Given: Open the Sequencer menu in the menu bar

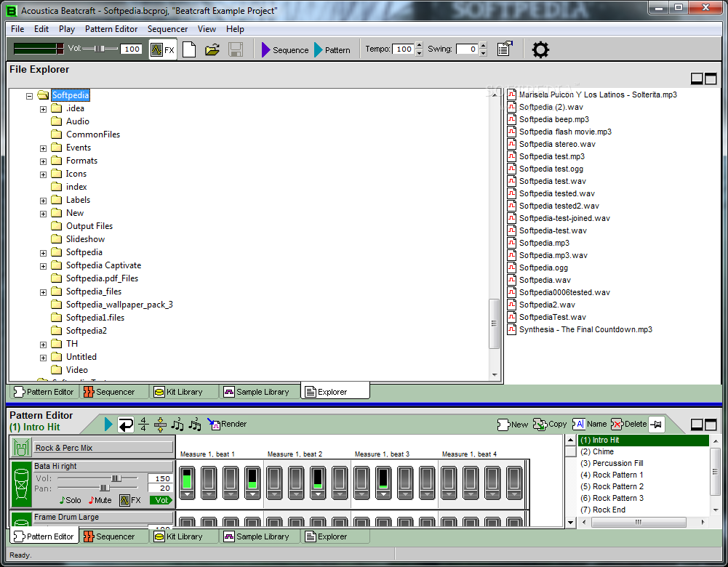Looking at the screenshot, I should coord(167,29).
